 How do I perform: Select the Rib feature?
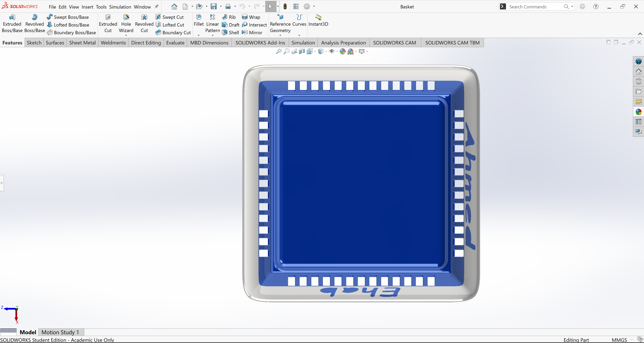tap(229, 17)
